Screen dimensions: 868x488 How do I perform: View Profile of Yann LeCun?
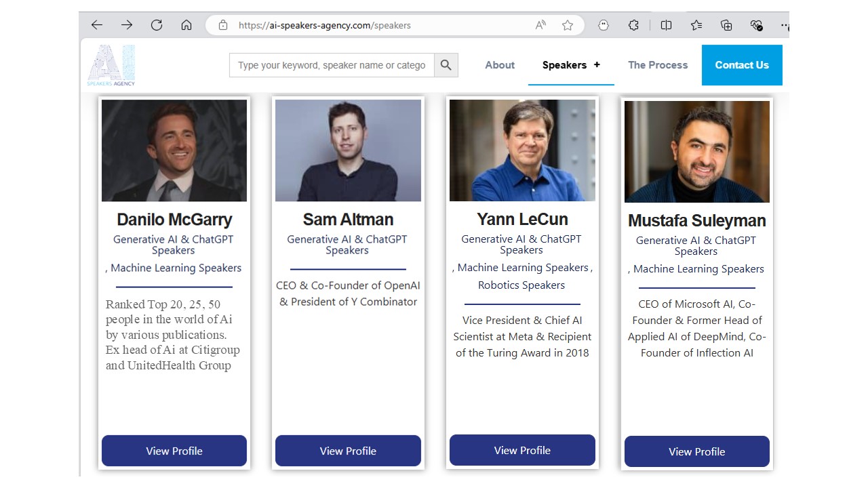(522, 450)
